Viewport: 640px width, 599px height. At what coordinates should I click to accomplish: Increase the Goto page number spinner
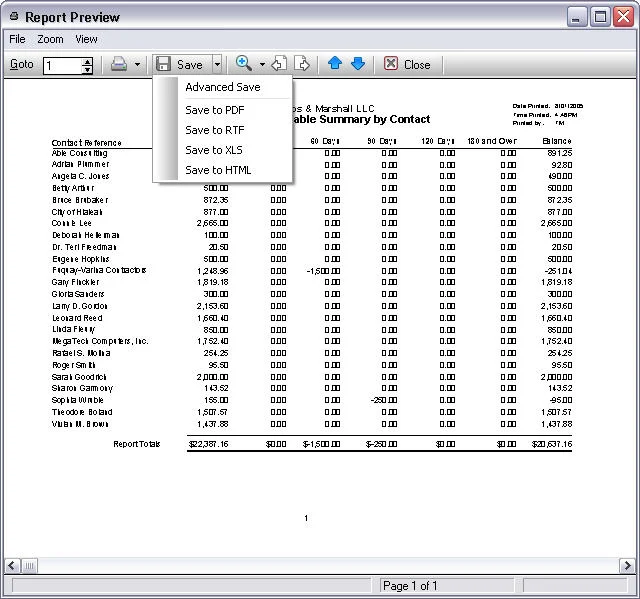[87, 61]
